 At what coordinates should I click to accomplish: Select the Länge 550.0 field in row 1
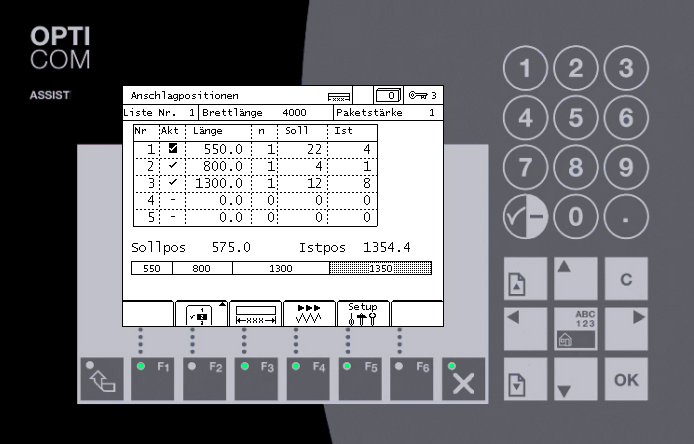point(216,149)
